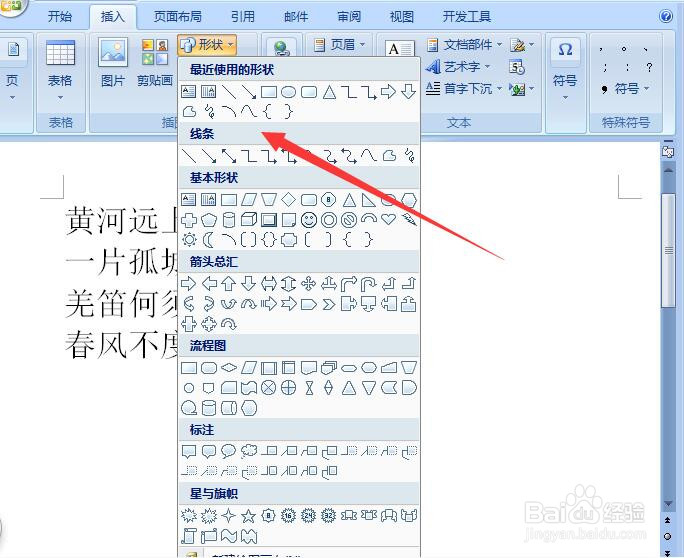Choose the up arrow in 箭头总汇

click(229, 284)
